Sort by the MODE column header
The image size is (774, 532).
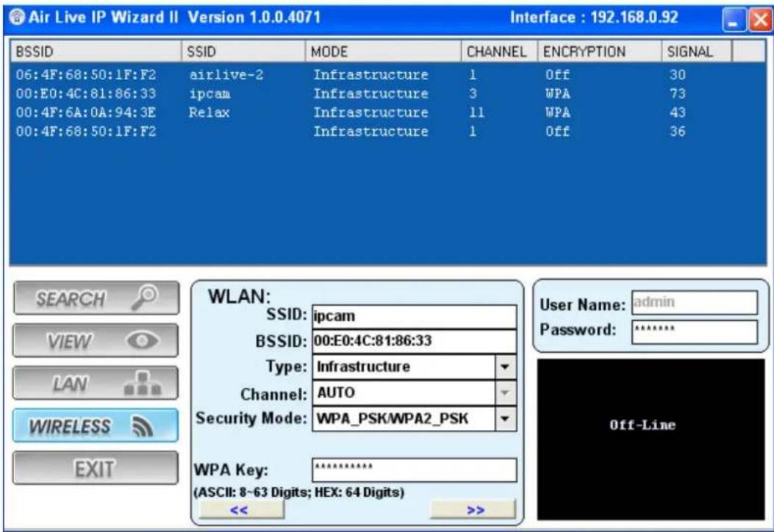click(383, 52)
